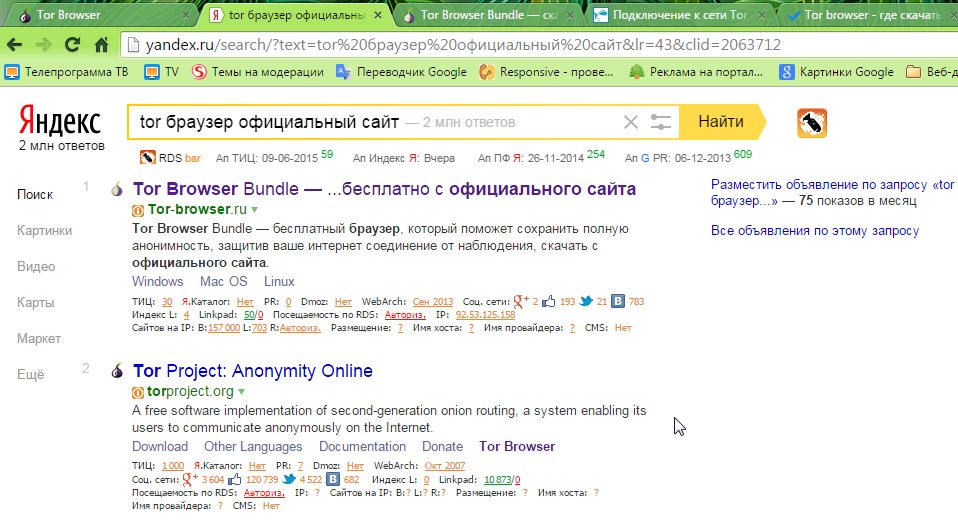Click the small RDS bar logo icon

click(147, 158)
